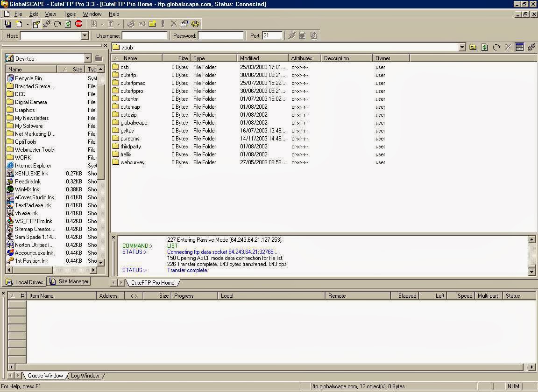Open the Download icon's dropdown arrow
Image resolution: width=538 pixels, height=392 pixels.
pos(102,24)
